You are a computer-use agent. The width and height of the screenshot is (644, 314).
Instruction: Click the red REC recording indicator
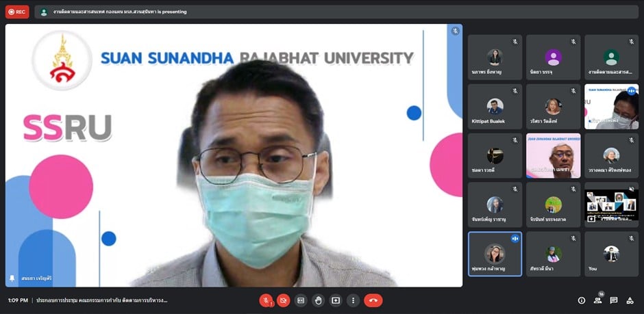[x=18, y=12]
